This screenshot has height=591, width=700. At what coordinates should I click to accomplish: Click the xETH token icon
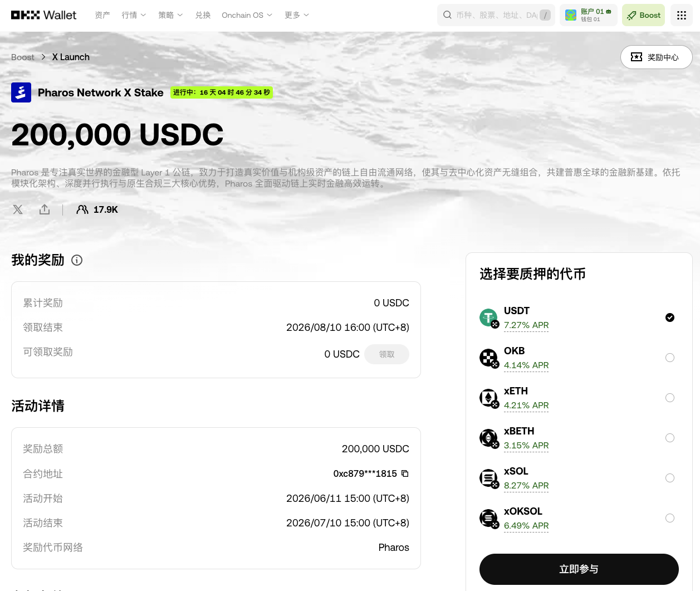(x=489, y=398)
